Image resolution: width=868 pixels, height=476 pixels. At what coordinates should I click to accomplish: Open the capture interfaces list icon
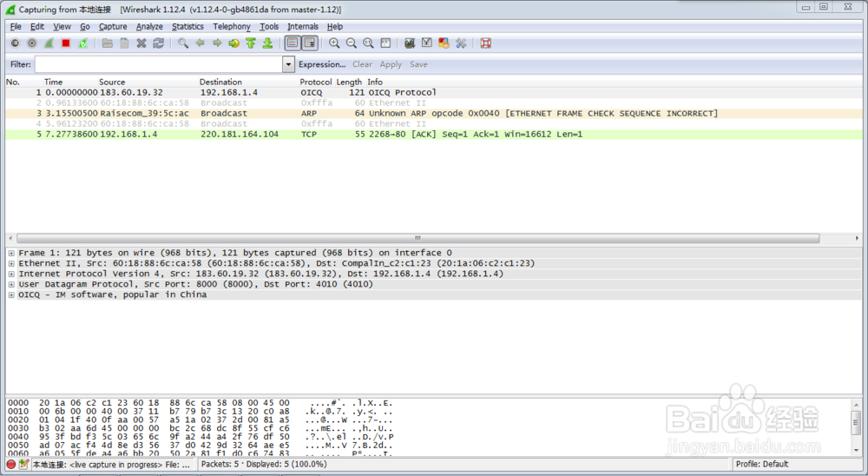[x=15, y=43]
